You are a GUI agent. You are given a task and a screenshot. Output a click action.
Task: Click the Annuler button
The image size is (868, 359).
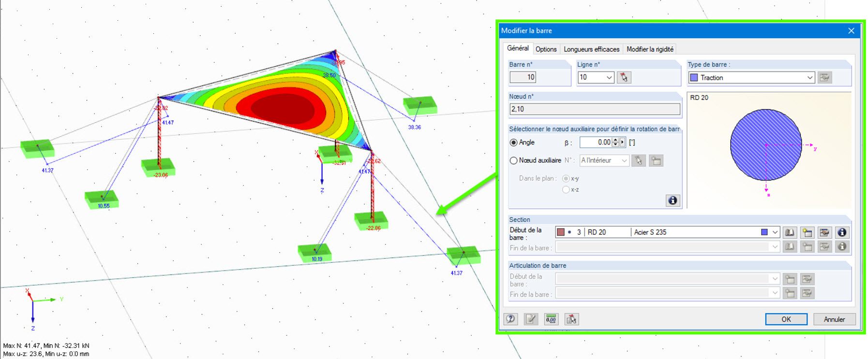pos(834,319)
